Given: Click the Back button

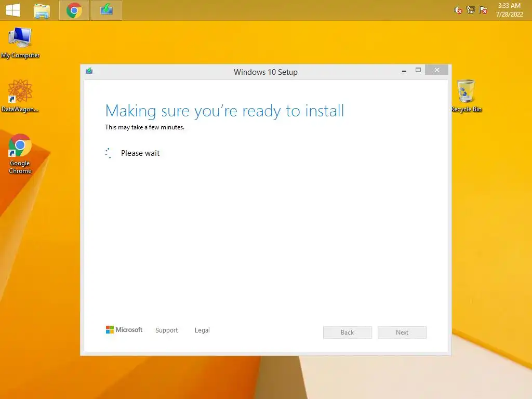Looking at the screenshot, I should click(348, 332).
